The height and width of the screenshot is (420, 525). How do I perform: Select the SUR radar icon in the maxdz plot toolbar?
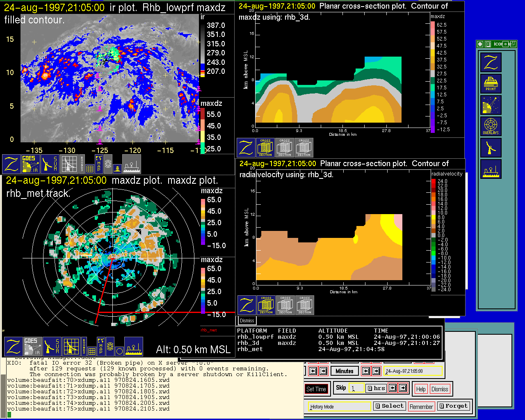(52, 347)
